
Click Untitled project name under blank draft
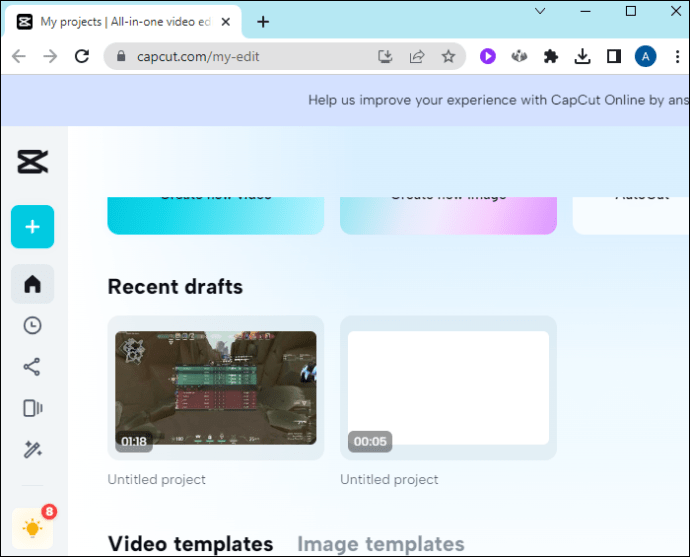389,479
